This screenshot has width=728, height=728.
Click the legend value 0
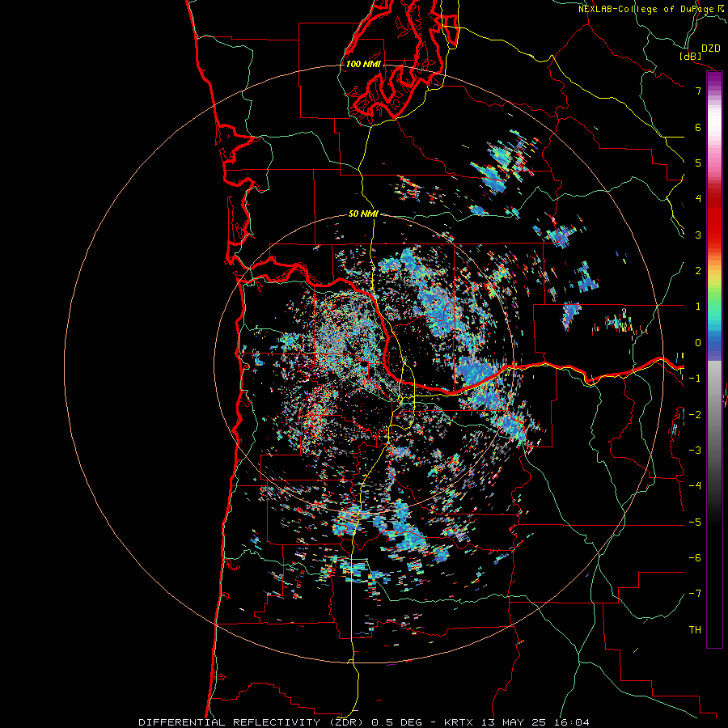[698, 343]
